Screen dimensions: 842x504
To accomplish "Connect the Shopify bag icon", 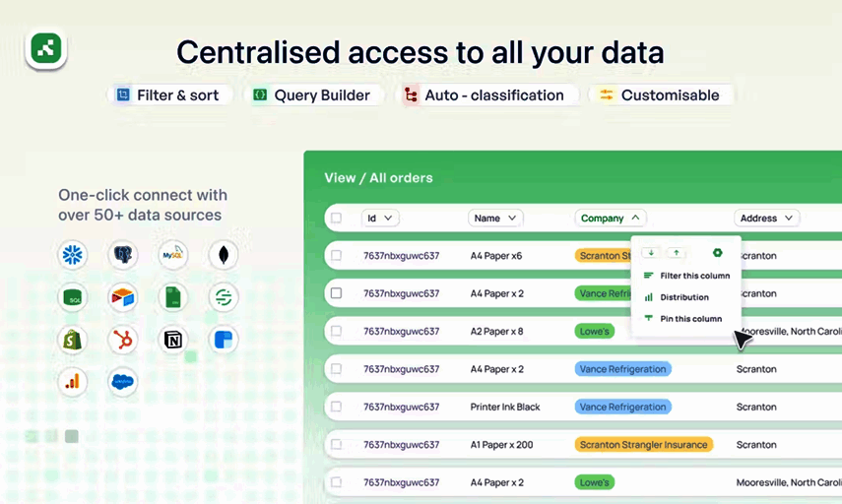I will tap(73, 340).
